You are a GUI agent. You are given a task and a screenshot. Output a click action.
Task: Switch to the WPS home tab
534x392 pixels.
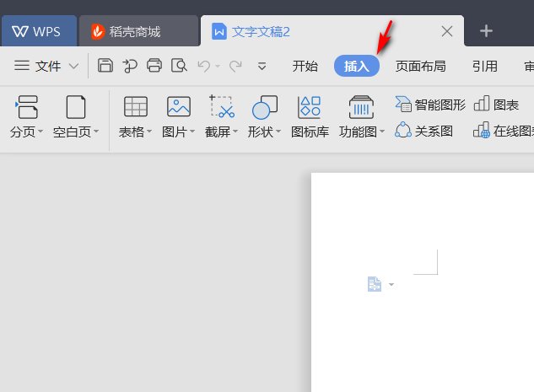[x=39, y=31]
